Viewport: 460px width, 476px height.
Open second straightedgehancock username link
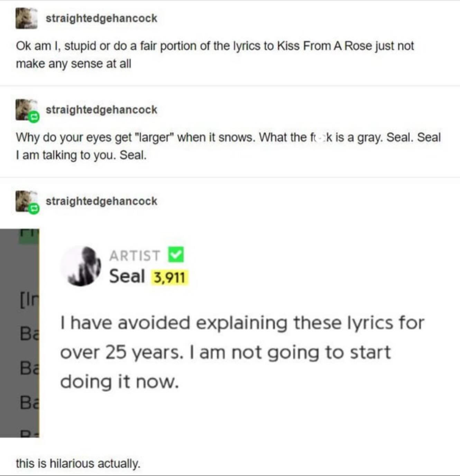pyautogui.click(x=101, y=110)
